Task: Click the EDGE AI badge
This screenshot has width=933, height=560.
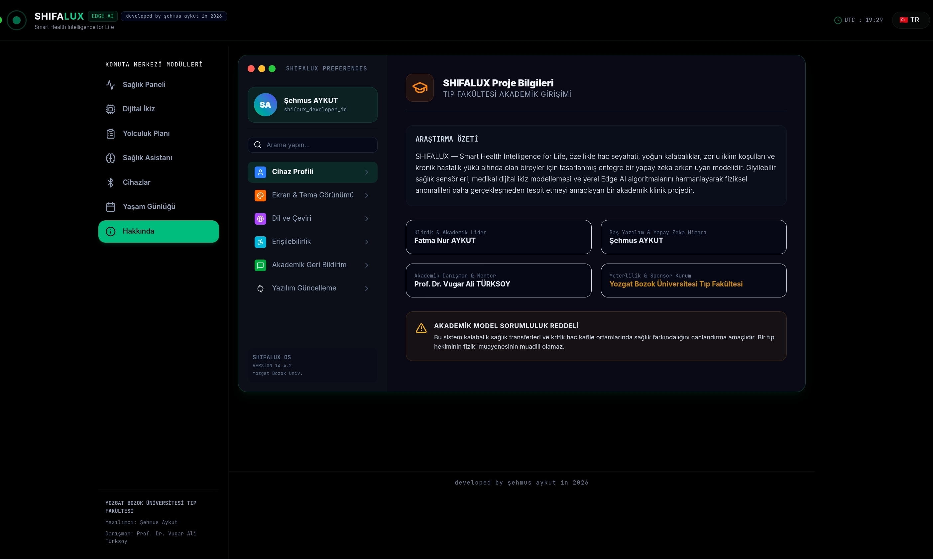Action: tap(103, 16)
